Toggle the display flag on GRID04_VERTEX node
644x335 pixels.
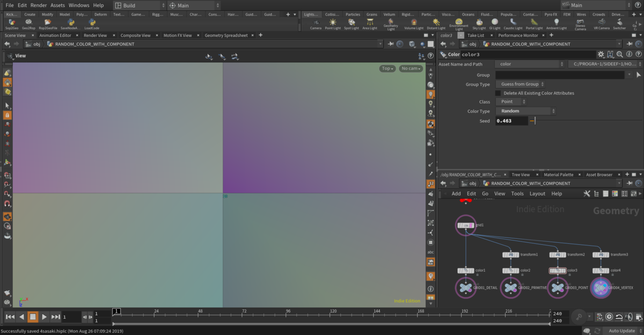point(605,285)
